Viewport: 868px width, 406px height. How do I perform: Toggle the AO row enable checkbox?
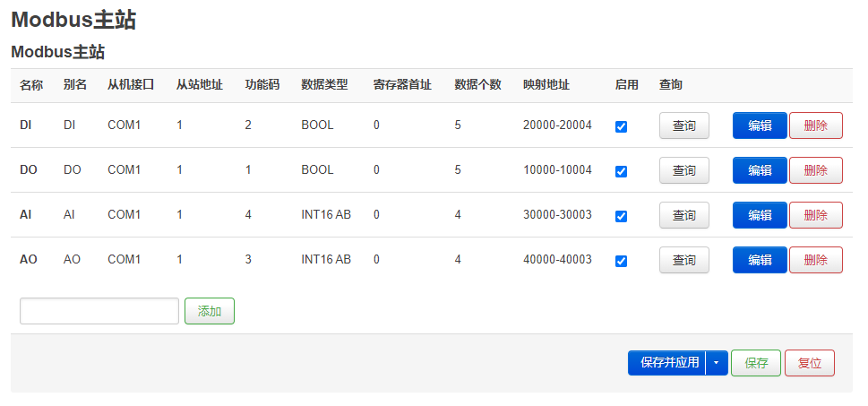621,262
